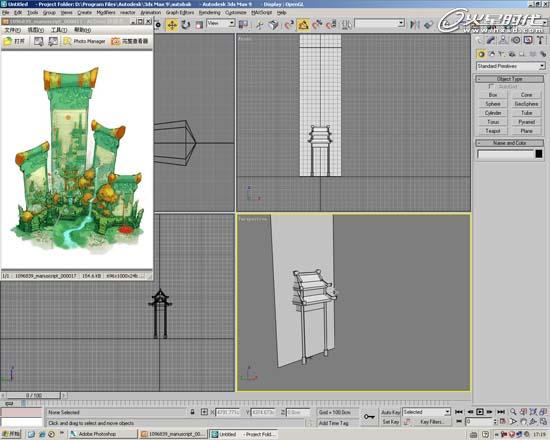Viewport: 550px width, 440px height.
Task: Click the Align tool icon
Action: pyautogui.click(x=428, y=25)
